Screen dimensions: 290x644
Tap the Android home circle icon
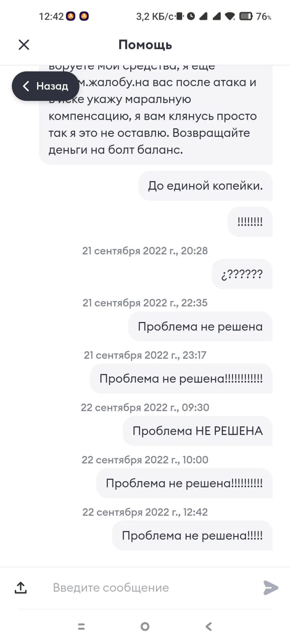click(145, 626)
